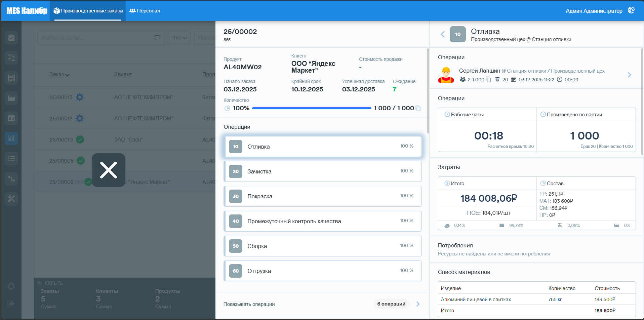The image size is (644, 320).
Task: Click Алюминий пищевой в слитках row
Action: click(537, 299)
